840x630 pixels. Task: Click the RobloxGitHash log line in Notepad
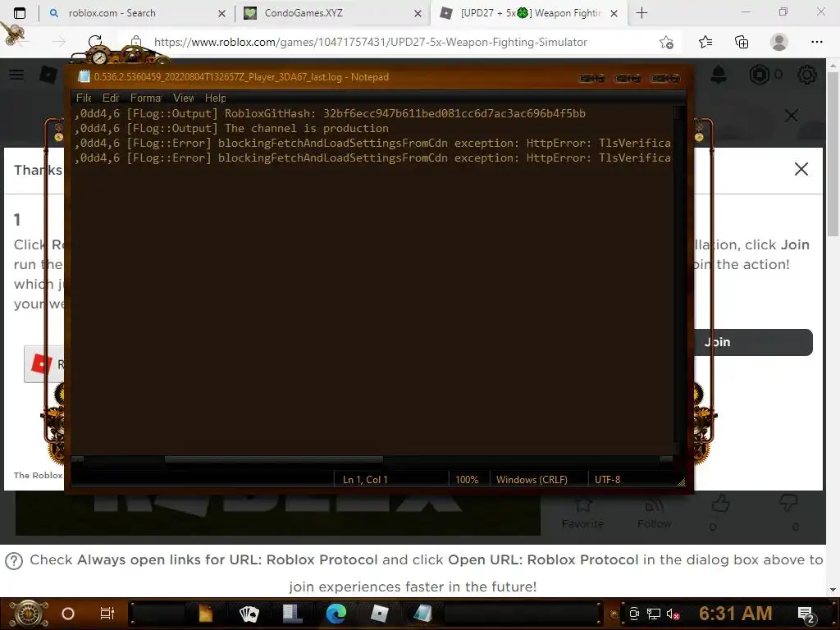(x=330, y=113)
